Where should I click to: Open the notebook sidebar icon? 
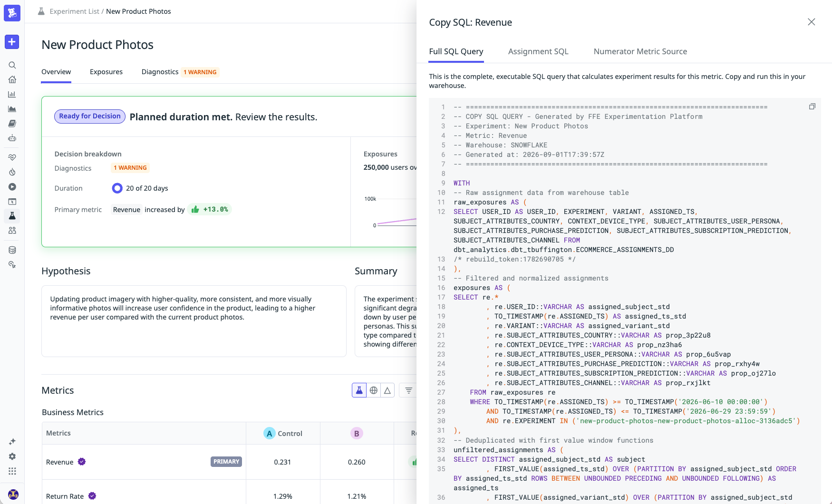click(12, 124)
